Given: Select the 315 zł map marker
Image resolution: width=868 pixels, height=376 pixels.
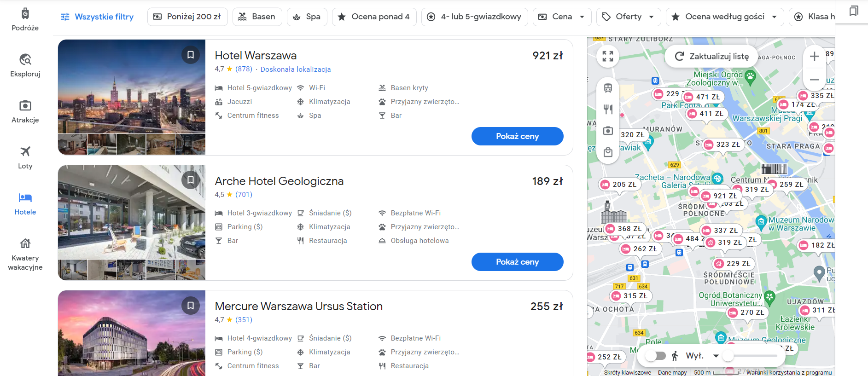Looking at the screenshot, I should 630,296.
